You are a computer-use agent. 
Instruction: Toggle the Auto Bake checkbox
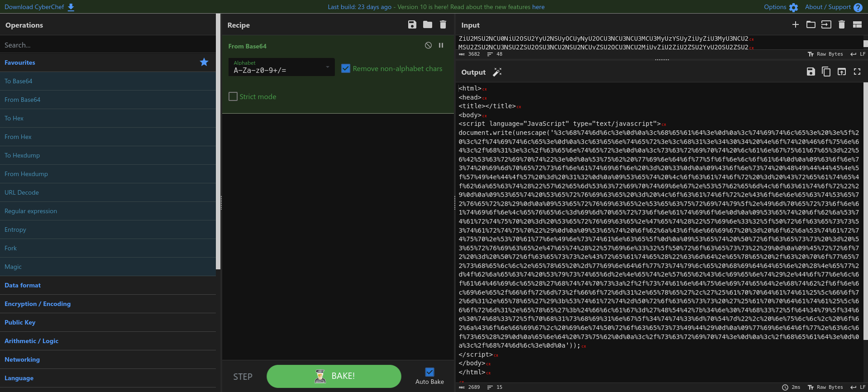430,372
